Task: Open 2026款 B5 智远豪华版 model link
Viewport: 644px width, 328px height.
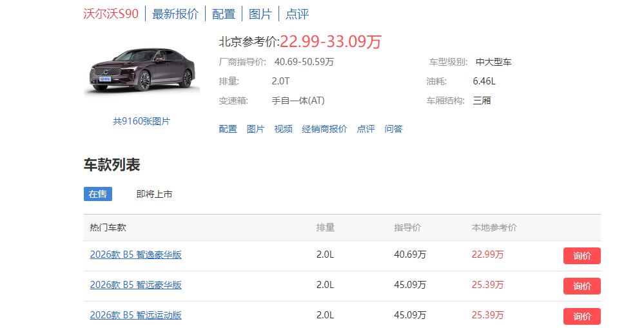Action: tap(135, 285)
